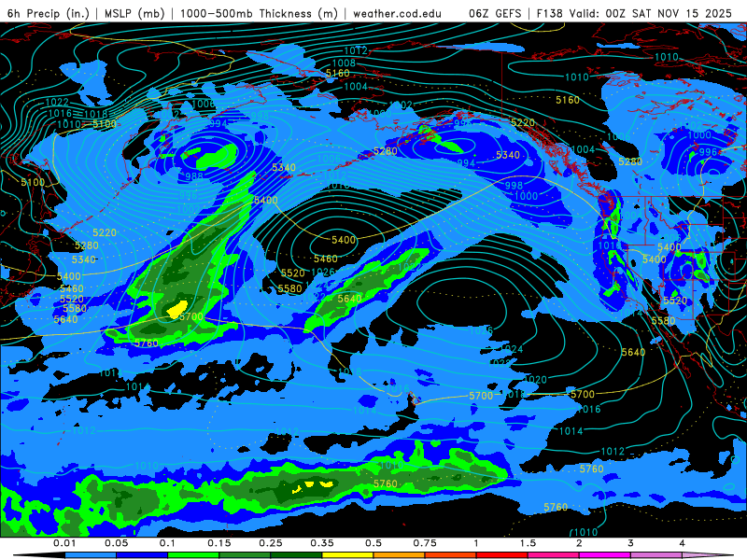Click the '0.05' legend label
The image size is (747, 560).
(x=116, y=543)
